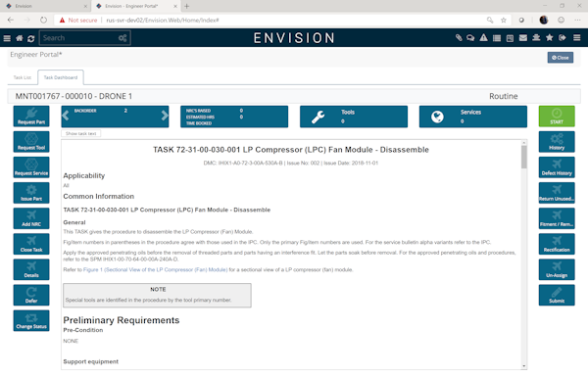The image size is (588, 377).
Task: Click the Add NRC tile
Action: pyautogui.click(x=31, y=218)
